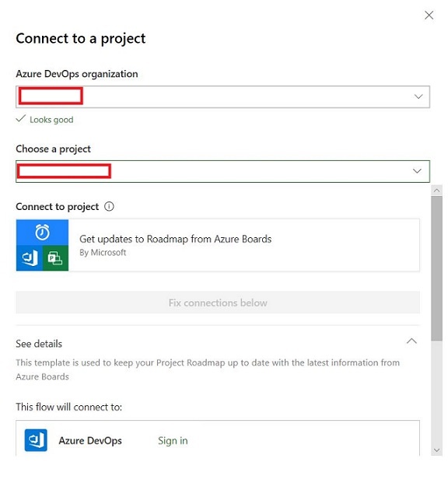
Task: Click the scrollbar down arrow
Action: click(x=436, y=450)
